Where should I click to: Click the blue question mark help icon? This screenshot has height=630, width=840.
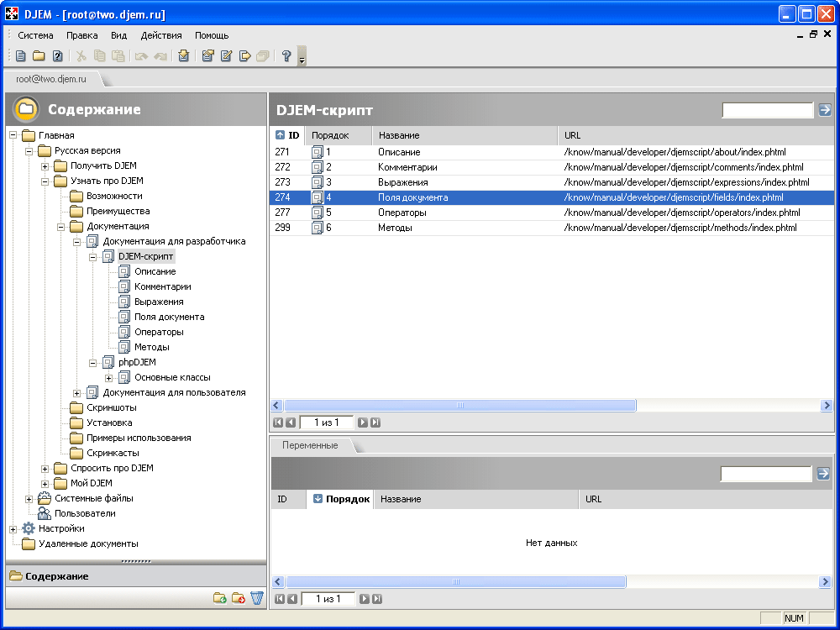point(286,55)
